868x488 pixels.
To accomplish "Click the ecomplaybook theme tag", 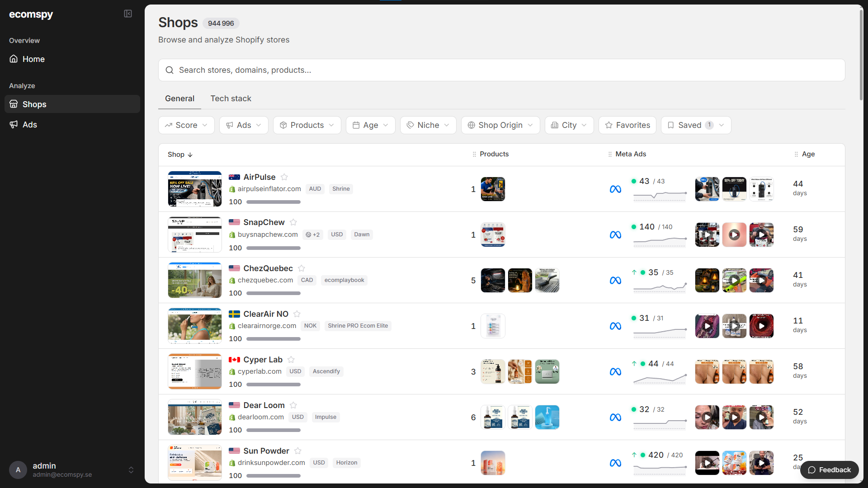I will tap(344, 280).
